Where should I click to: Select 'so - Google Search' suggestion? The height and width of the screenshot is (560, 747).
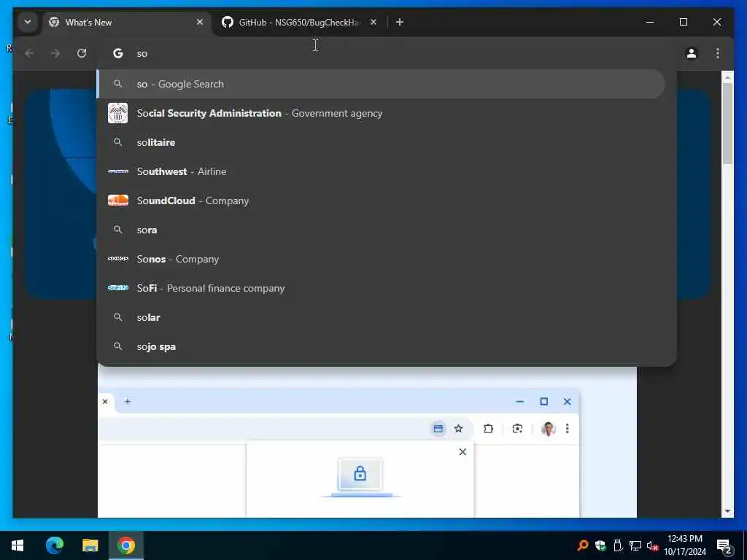pos(381,84)
